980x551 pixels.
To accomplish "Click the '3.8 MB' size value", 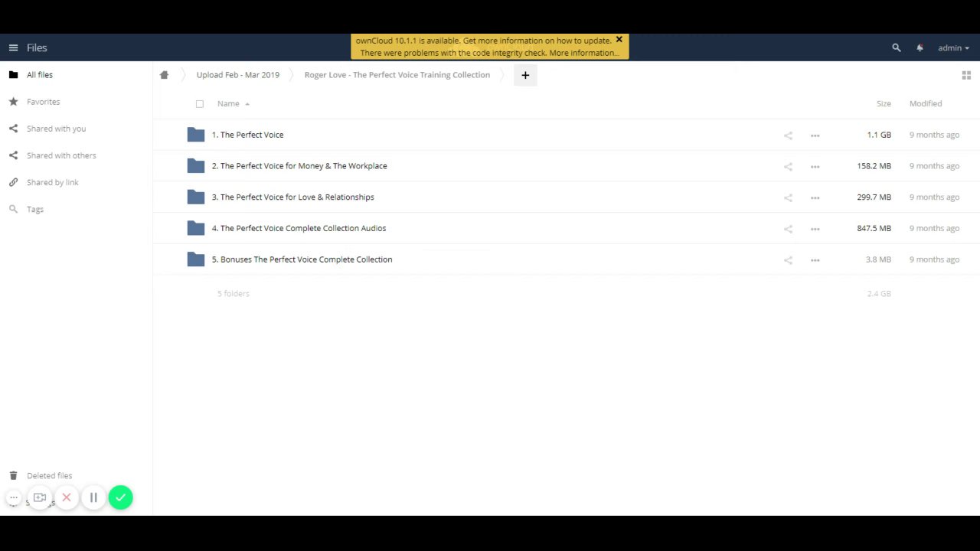I will tap(878, 259).
